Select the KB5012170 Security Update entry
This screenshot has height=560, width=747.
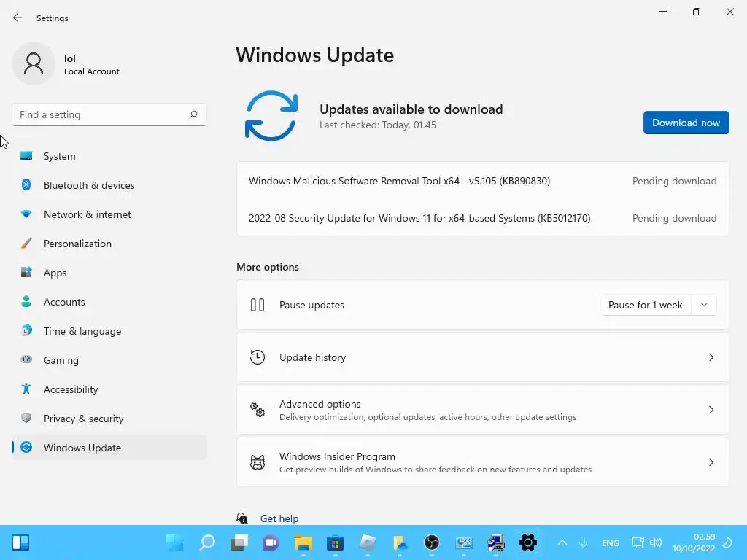click(x=483, y=218)
